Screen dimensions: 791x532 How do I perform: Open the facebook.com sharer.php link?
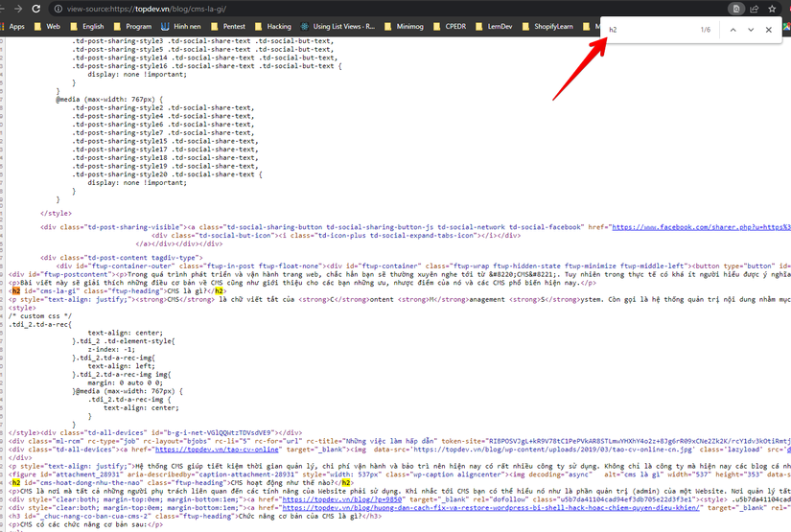tap(701, 227)
